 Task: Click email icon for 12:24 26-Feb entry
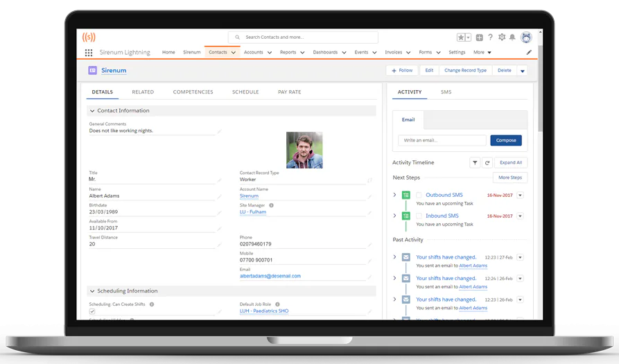[x=406, y=278]
